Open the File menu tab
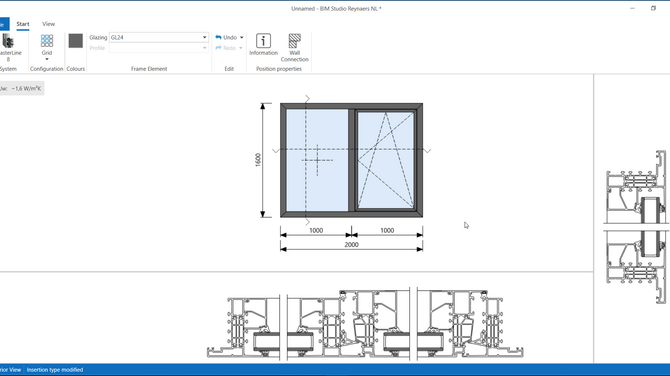The width and height of the screenshot is (670, 376). (4, 24)
